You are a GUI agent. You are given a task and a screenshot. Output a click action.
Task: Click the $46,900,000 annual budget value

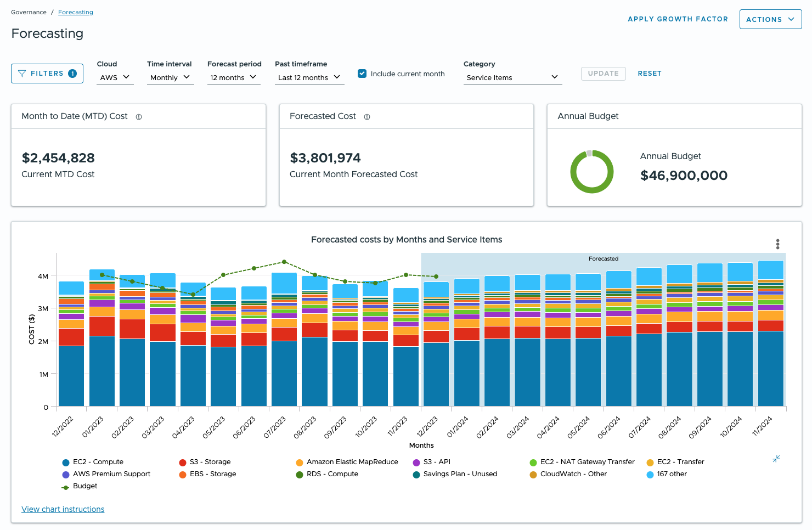pos(684,176)
